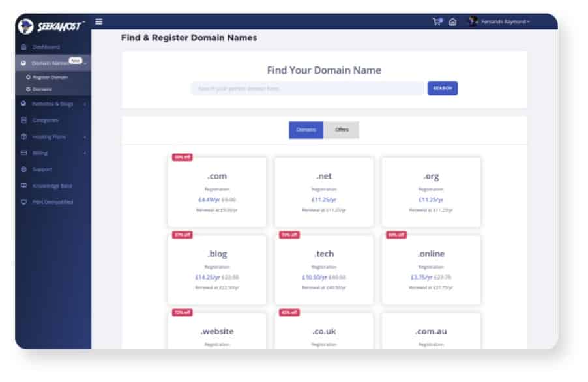
Task: Click the user avatar picture
Action: pos(473,22)
